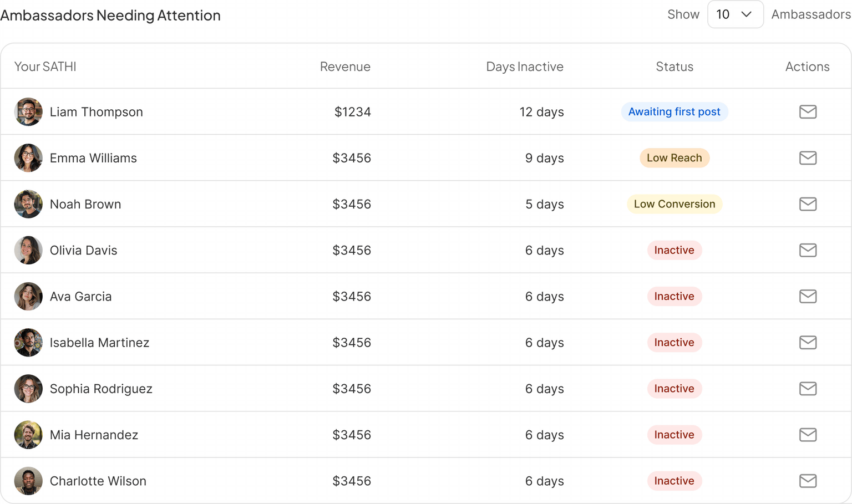Email Isabella Martinez with envelope icon

pos(808,342)
